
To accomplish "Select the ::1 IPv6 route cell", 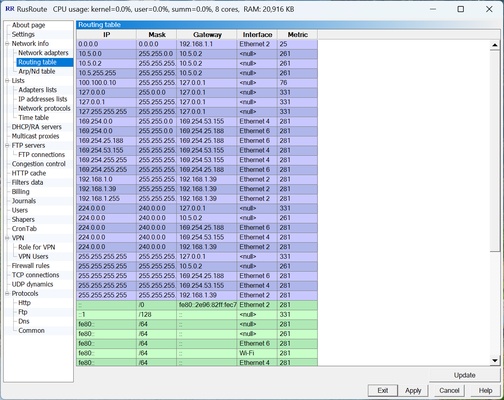I will [x=106, y=315].
